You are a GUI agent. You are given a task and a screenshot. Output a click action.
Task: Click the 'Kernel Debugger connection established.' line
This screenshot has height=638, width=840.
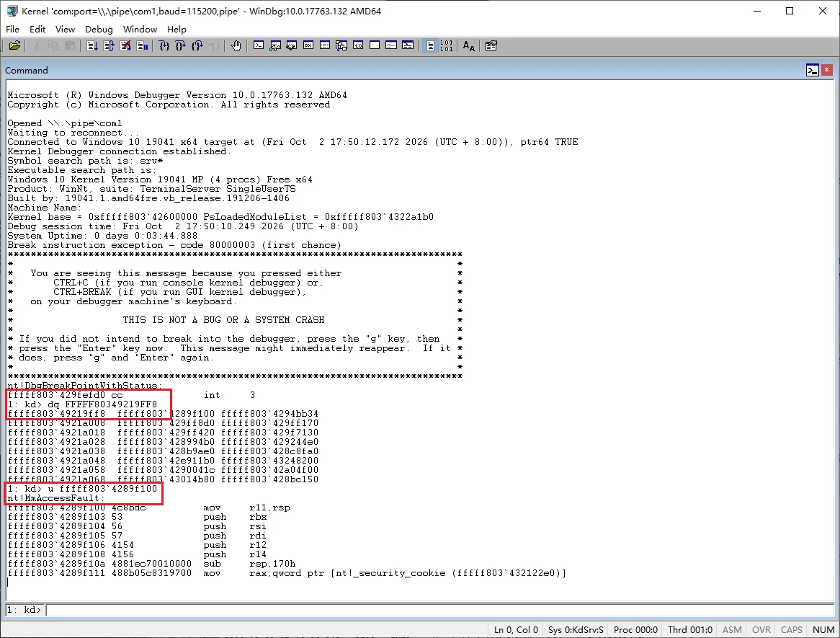[120, 151]
